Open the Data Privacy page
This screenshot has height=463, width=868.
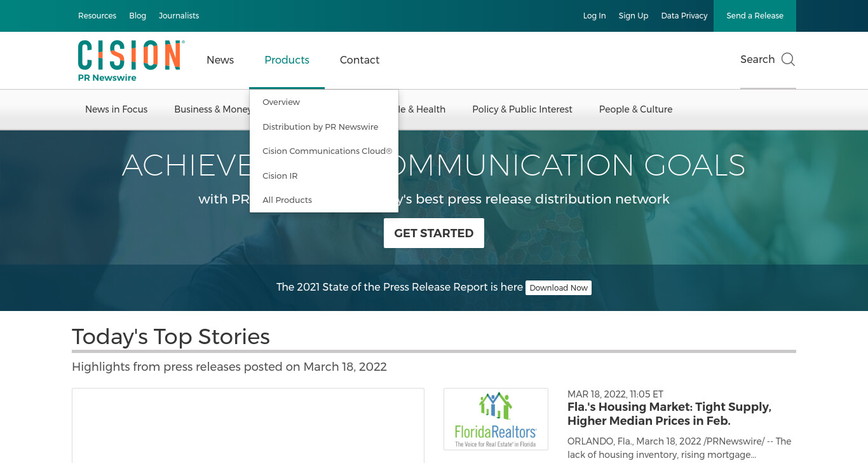(x=684, y=16)
